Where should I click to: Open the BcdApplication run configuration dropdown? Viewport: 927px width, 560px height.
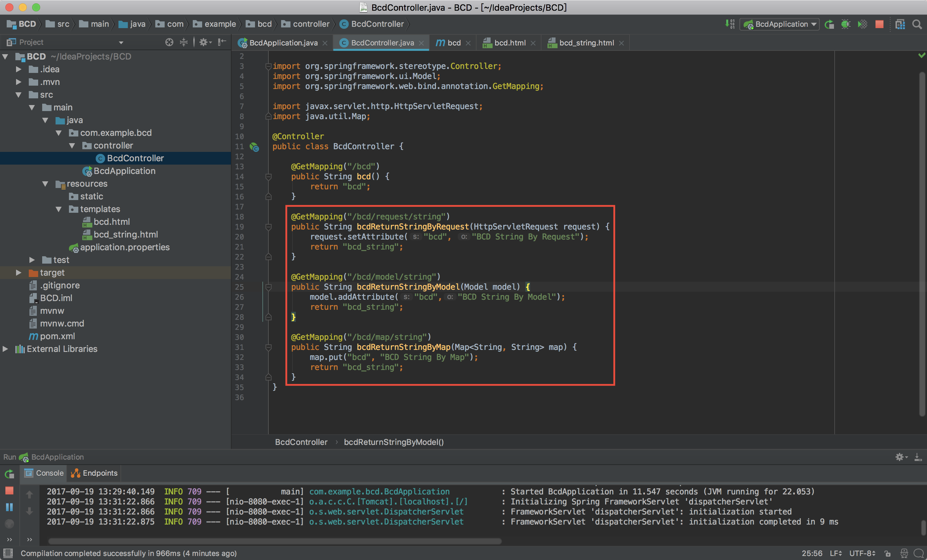pyautogui.click(x=780, y=24)
